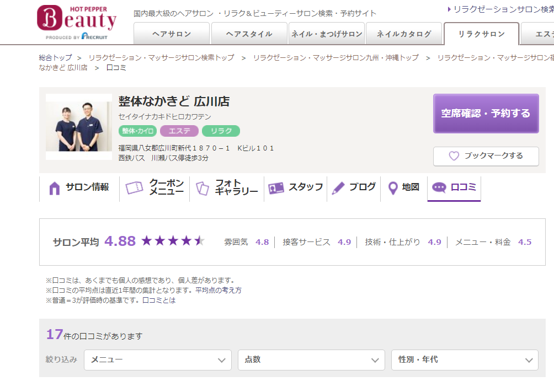The height and width of the screenshot is (392, 554).
Task: Click the star rating icons
Action: (173, 241)
